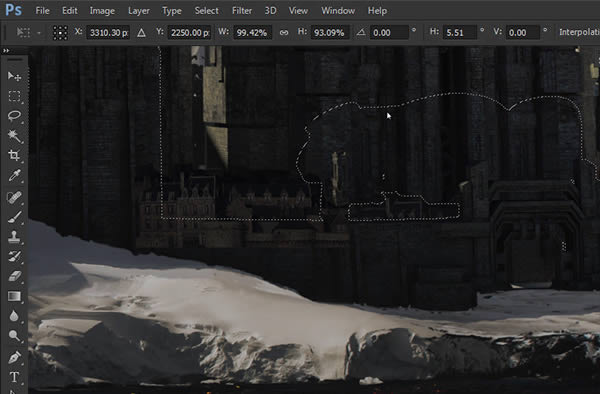
Task: Click the X: label in options bar
Action: tap(78, 32)
